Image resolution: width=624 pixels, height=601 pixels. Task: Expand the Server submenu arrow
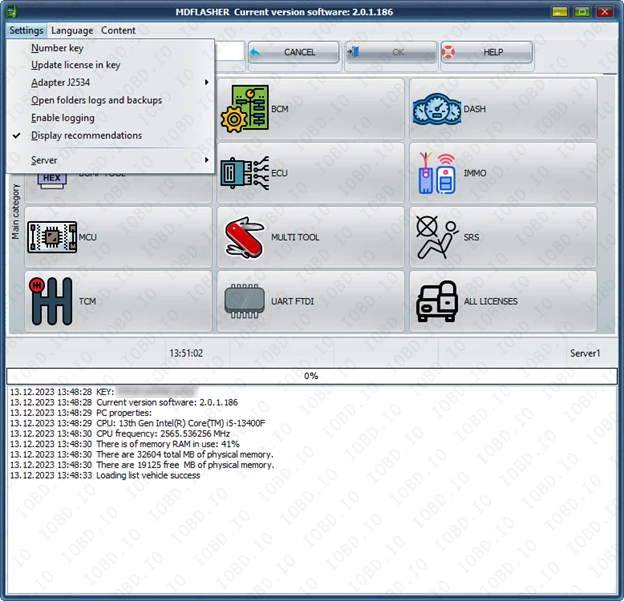point(207,160)
